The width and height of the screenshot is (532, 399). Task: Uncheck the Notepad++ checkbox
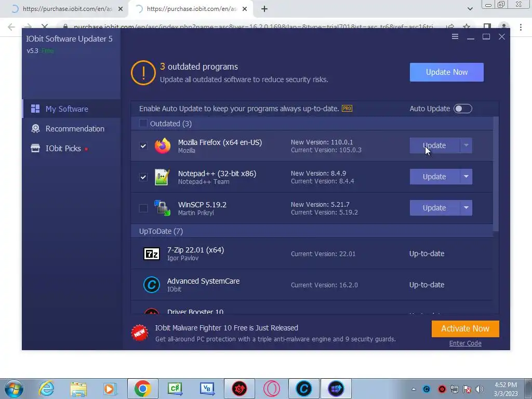143,177
